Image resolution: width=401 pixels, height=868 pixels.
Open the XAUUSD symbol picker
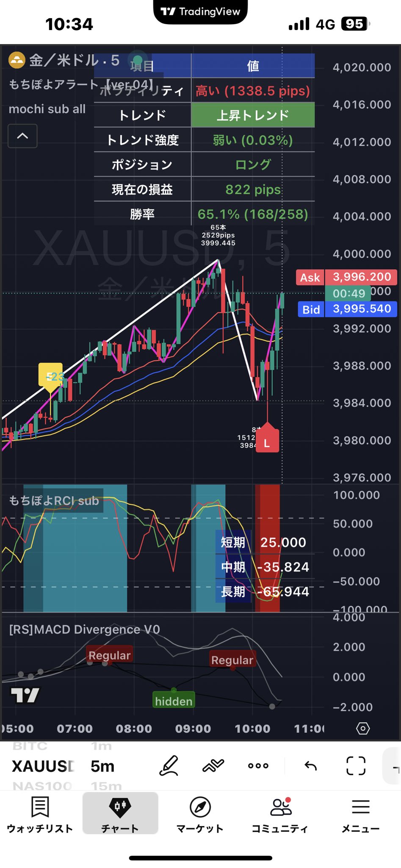(x=43, y=766)
